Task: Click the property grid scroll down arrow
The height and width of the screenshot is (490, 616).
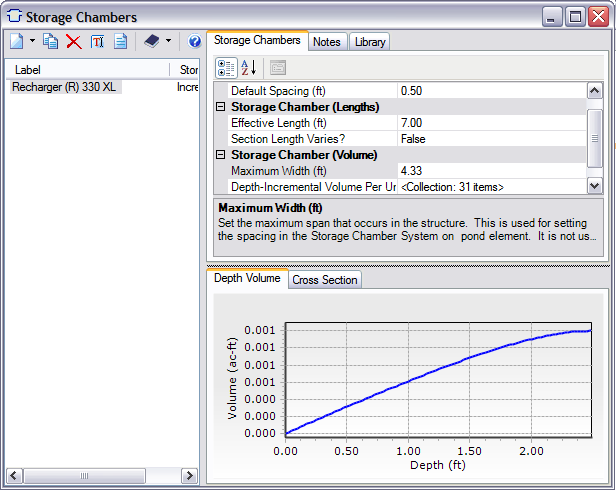Action: click(x=595, y=185)
